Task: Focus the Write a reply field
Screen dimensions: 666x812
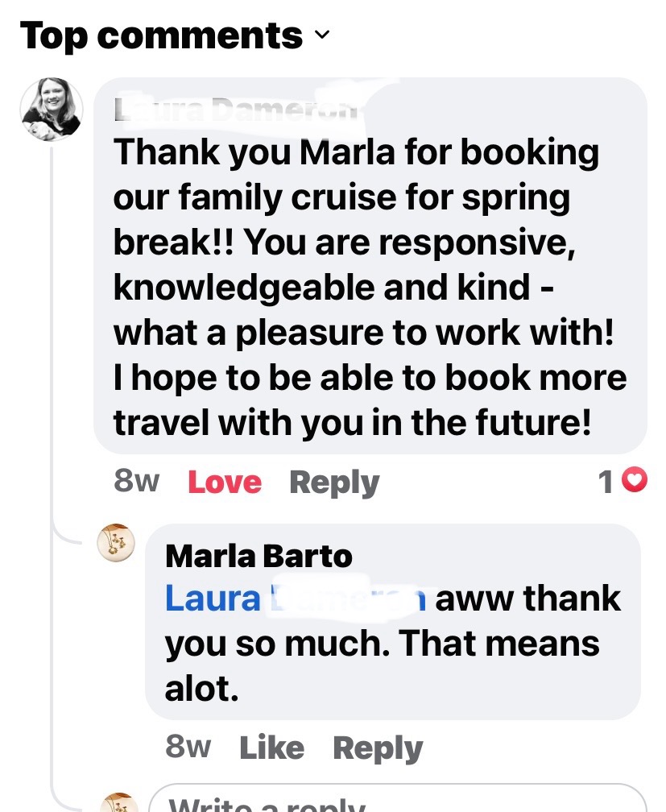Action: [x=395, y=801]
